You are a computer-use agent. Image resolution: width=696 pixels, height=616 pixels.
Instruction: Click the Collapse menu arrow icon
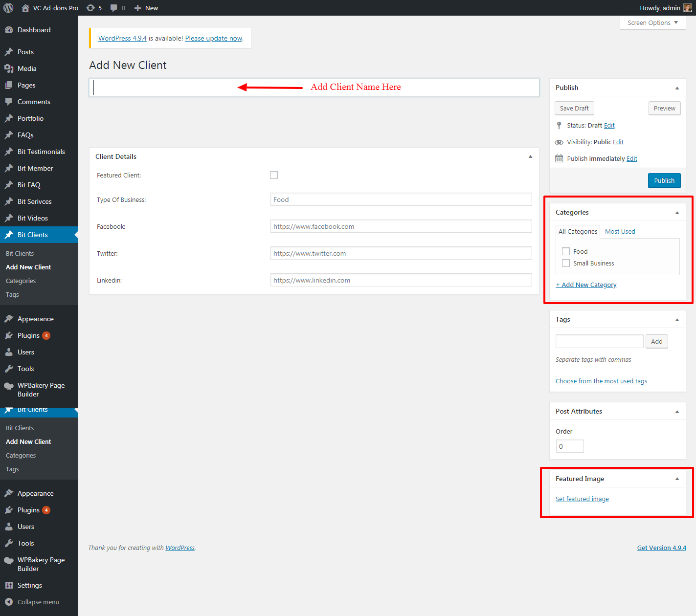click(x=9, y=602)
